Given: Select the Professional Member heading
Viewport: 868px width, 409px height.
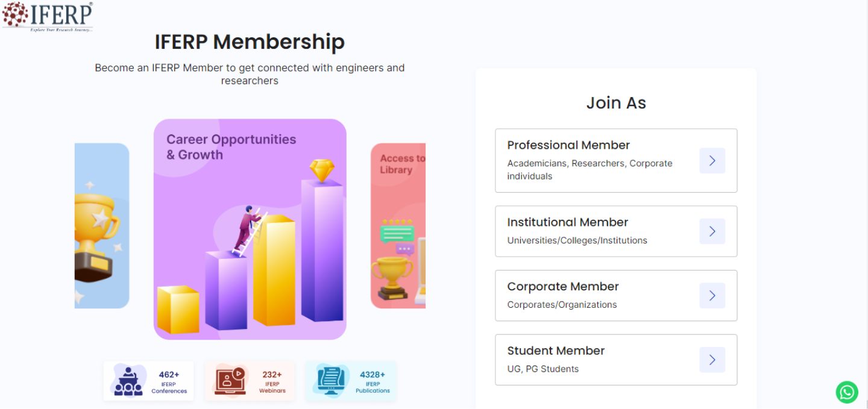Looking at the screenshot, I should tap(568, 145).
